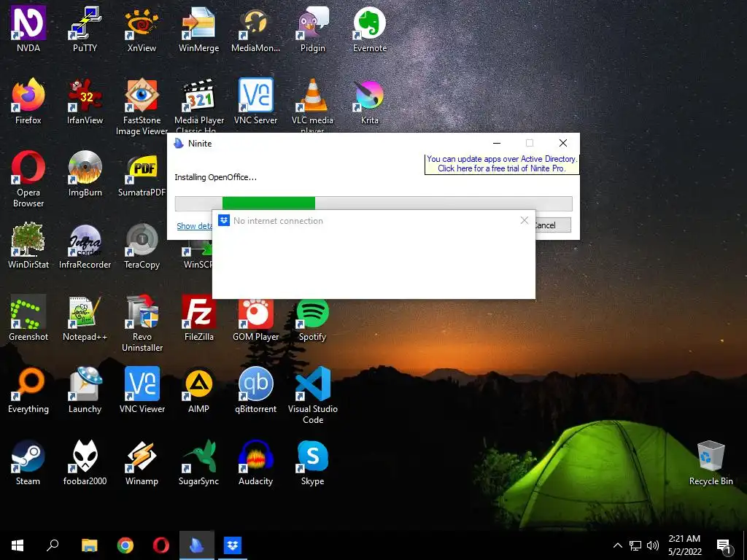The width and height of the screenshot is (747, 560).
Task: Select Revo Uninstaller desktop icon
Action: pos(142,323)
